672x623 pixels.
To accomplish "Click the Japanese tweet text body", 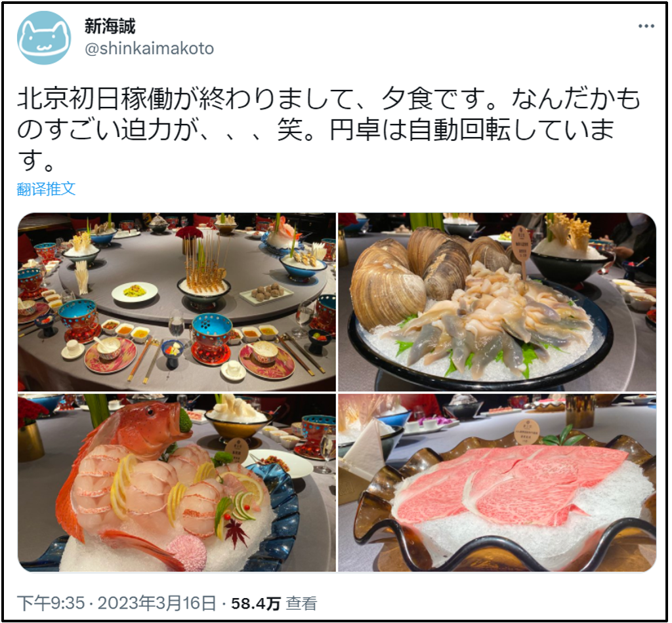I will 328,129.
